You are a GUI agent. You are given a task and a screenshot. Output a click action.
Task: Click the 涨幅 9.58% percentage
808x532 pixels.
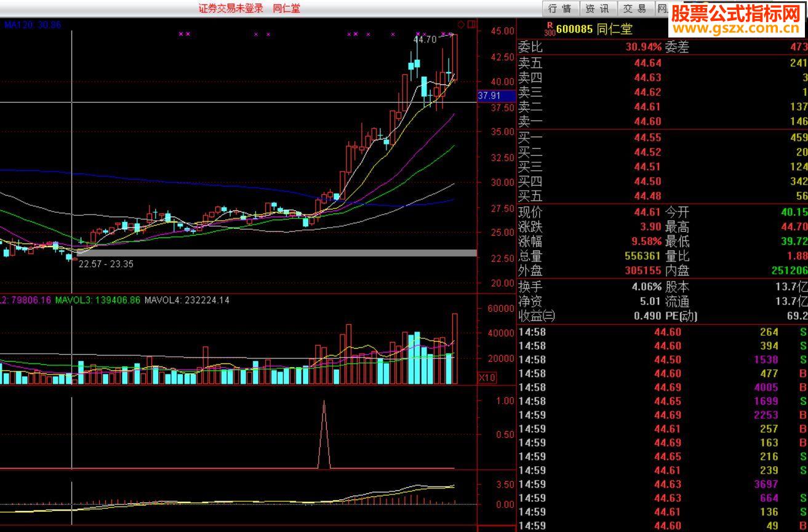pos(646,241)
